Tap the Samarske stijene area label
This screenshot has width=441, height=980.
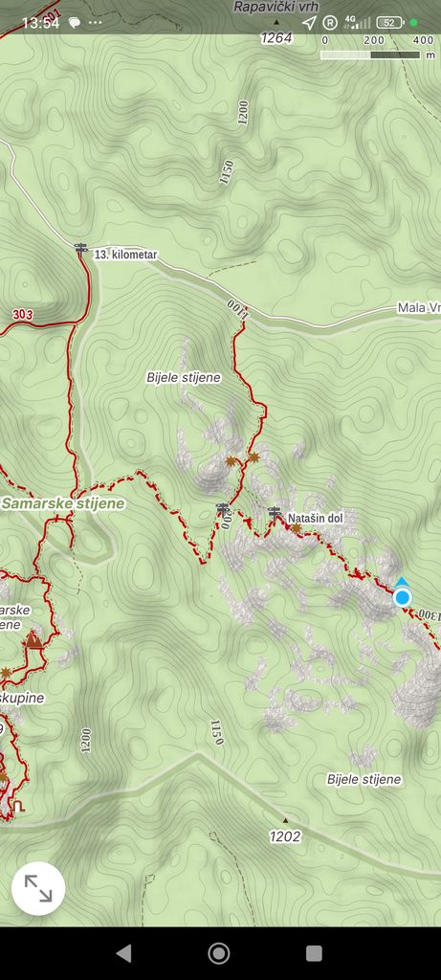point(62,503)
